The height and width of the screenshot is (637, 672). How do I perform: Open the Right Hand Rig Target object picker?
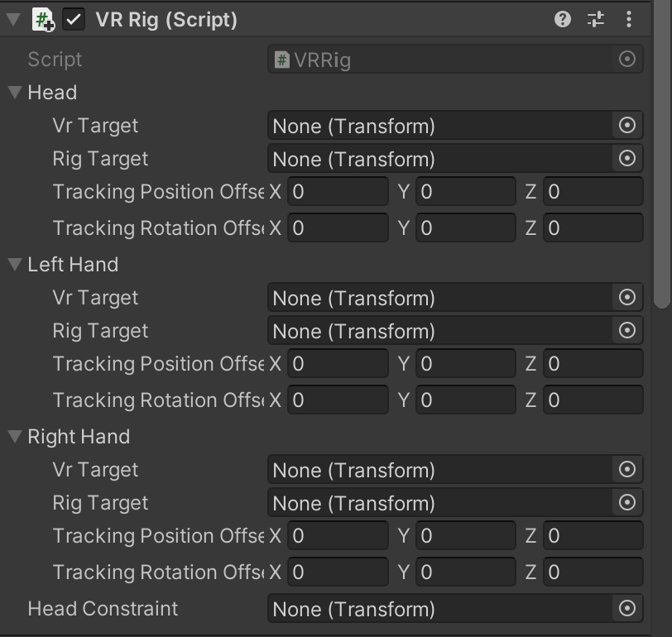[x=627, y=503]
